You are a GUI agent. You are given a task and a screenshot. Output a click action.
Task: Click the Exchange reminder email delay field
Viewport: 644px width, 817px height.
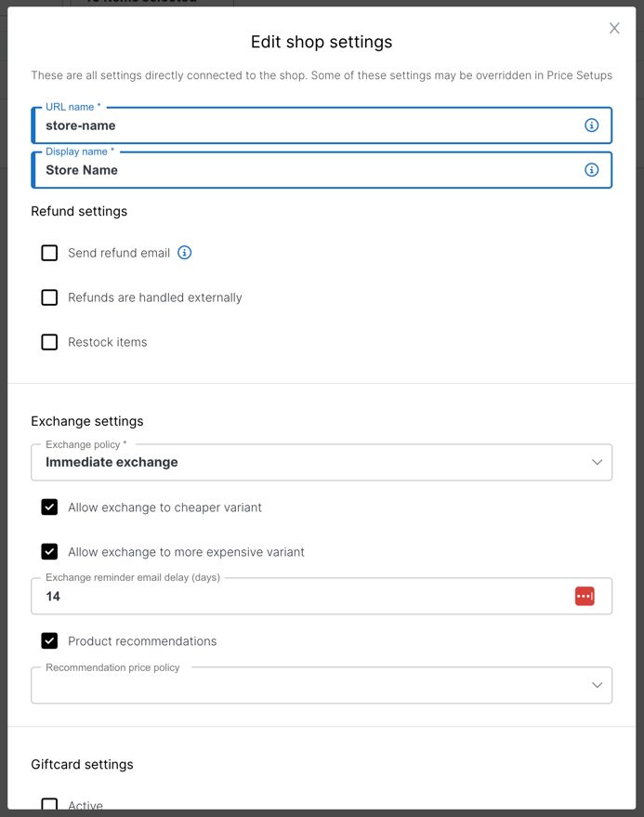(297, 597)
